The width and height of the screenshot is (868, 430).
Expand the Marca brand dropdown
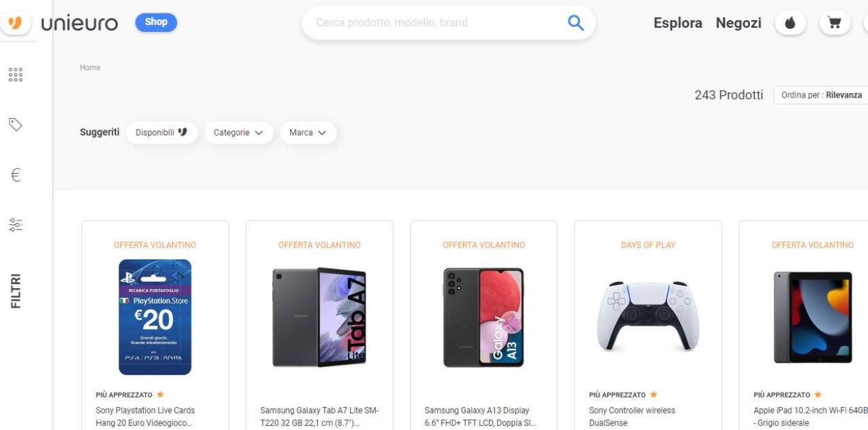(x=308, y=133)
